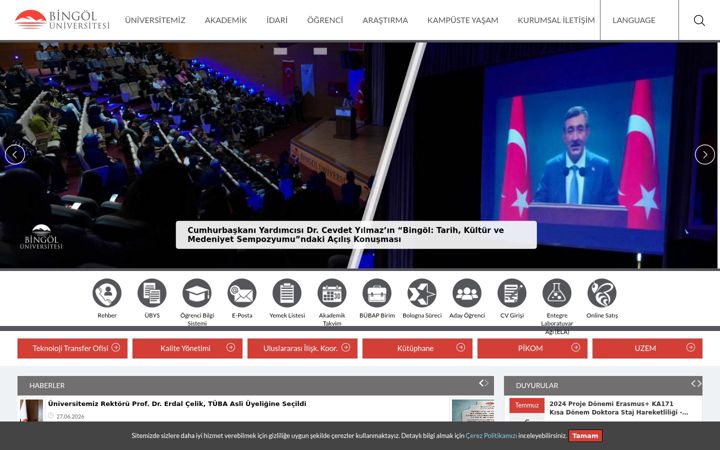This screenshot has width=720, height=450.
Task: Click the Kalite Yönetimi button
Action: (187, 348)
